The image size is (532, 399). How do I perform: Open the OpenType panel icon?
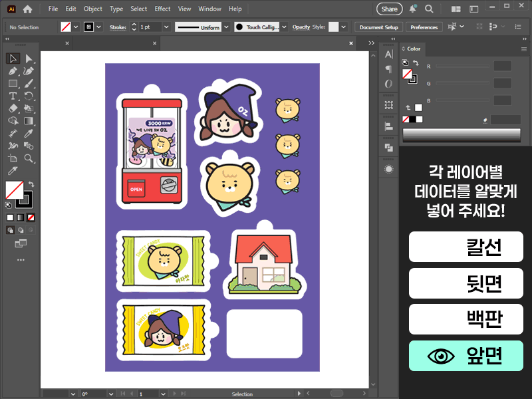[389, 84]
